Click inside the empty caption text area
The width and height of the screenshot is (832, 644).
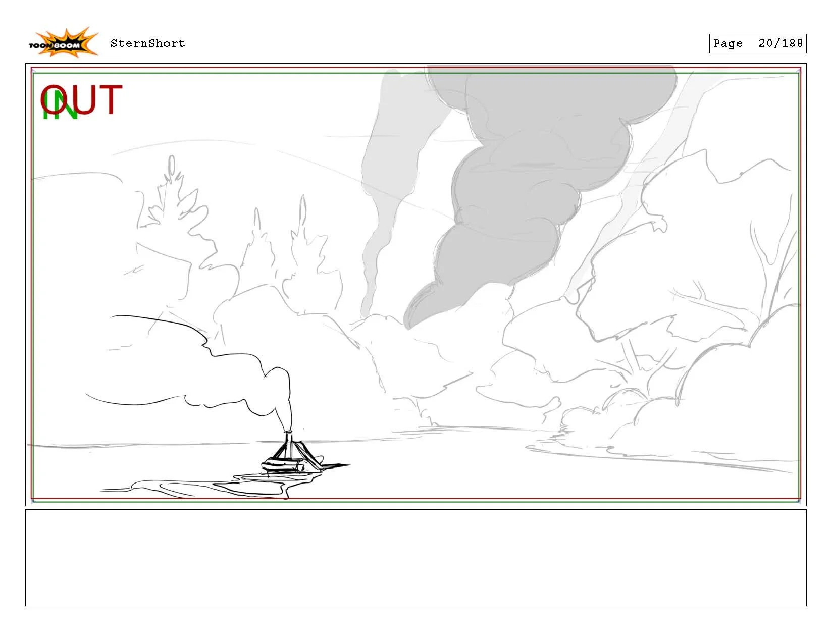(416, 558)
